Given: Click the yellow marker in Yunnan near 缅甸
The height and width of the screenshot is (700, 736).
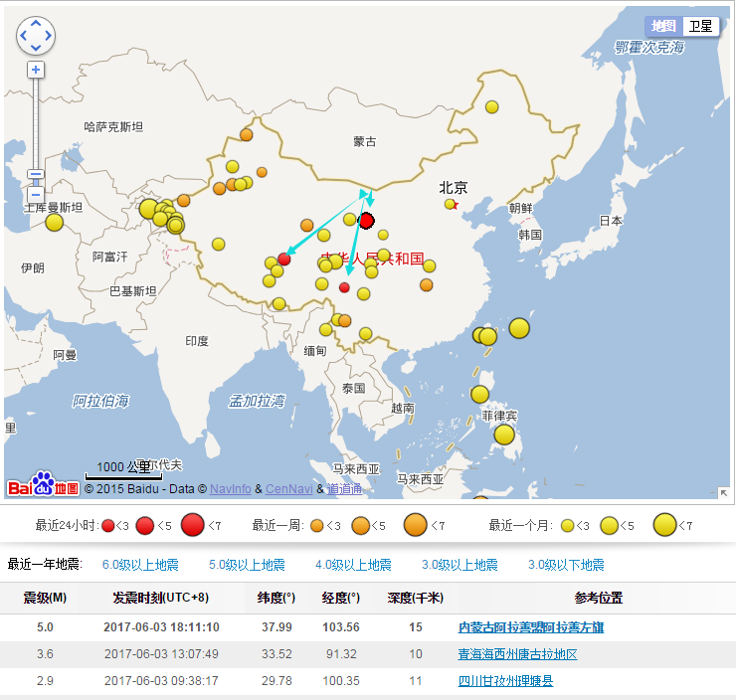Looking at the screenshot, I should [x=326, y=330].
